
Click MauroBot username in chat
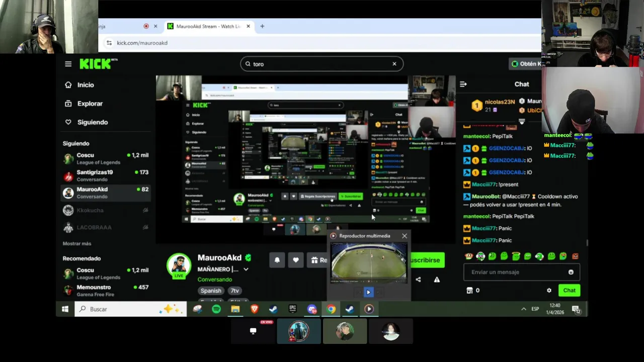(486, 197)
